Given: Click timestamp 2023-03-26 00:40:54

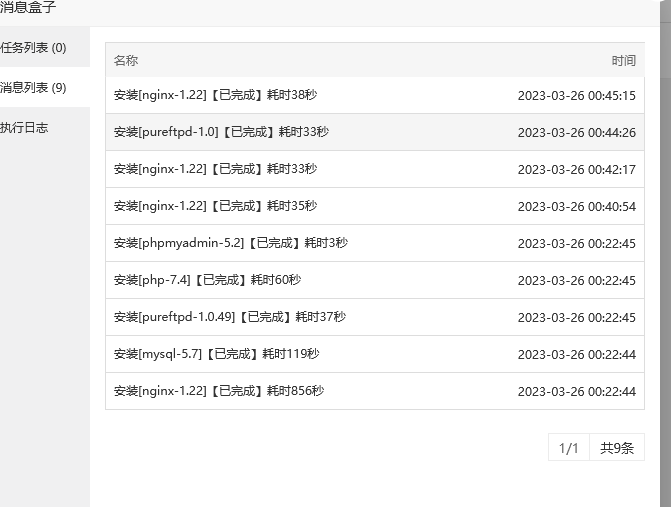Looking at the screenshot, I should point(576,206).
